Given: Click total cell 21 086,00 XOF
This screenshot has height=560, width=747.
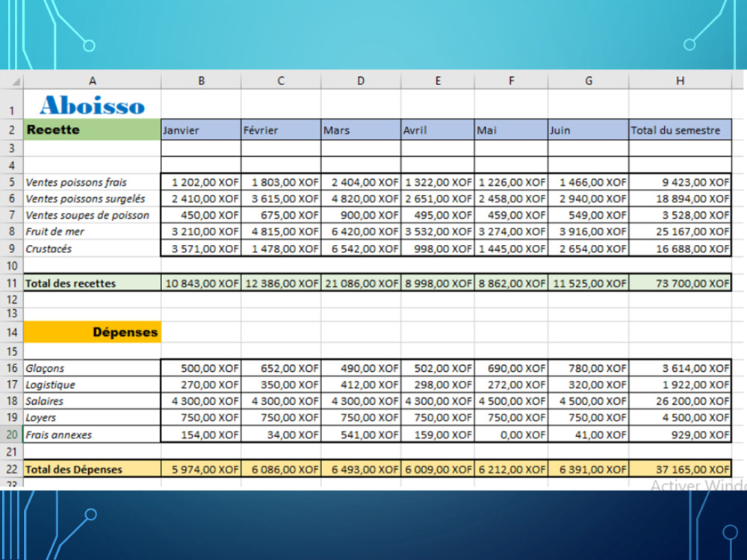Looking at the screenshot, I should coord(361,283).
